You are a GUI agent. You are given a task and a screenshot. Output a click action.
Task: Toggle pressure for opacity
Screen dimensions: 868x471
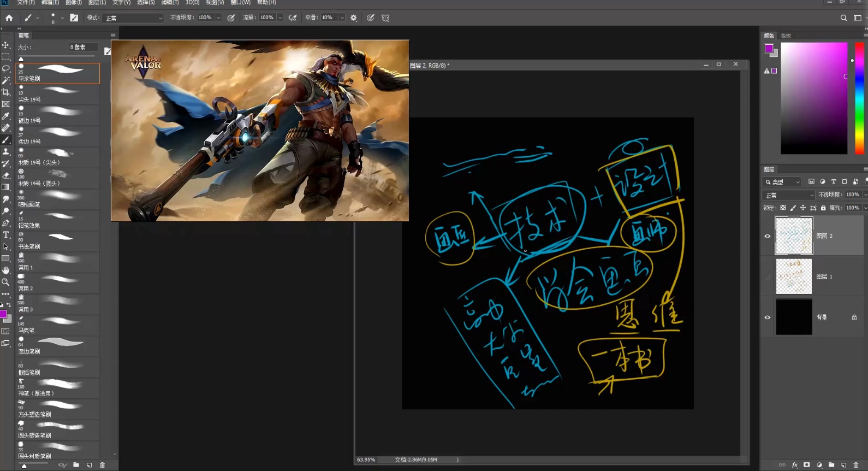[231, 17]
